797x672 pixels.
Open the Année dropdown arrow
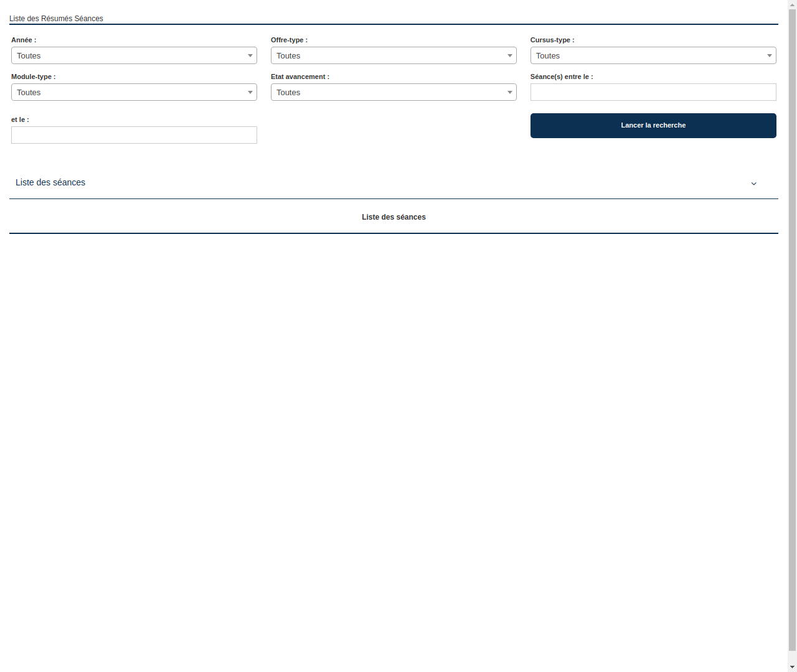pyautogui.click(x=250, y=55)
